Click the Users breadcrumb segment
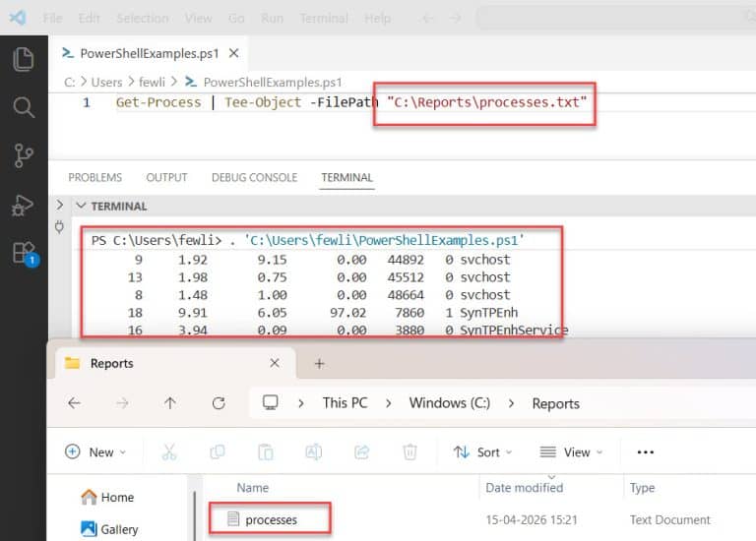 click(106, 83)
